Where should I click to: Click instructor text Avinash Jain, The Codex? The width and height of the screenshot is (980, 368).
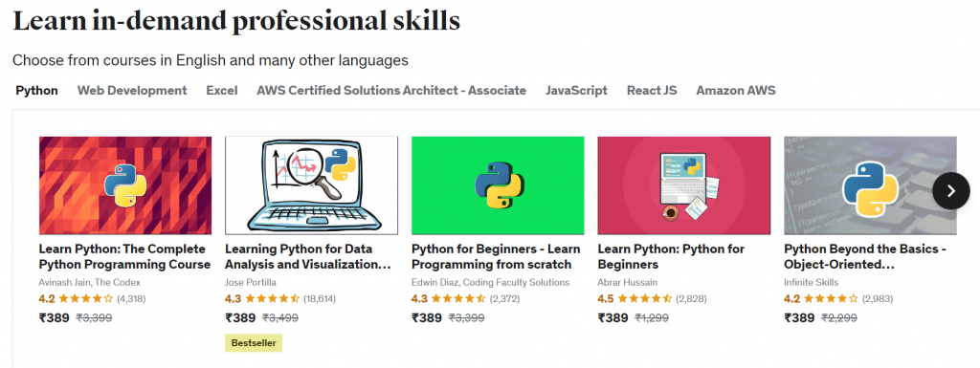(89, 283)
